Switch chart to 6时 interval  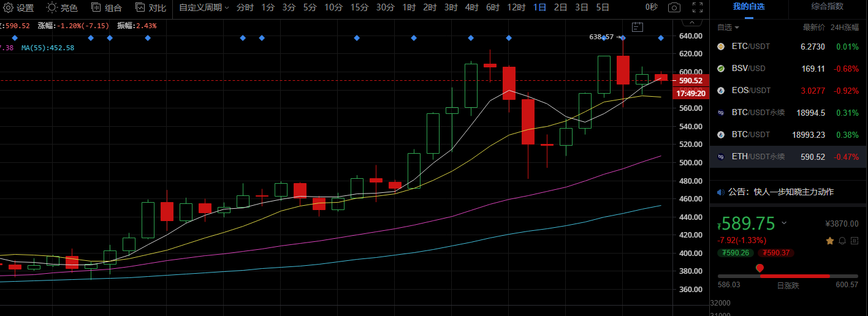(x=493, y=8)
